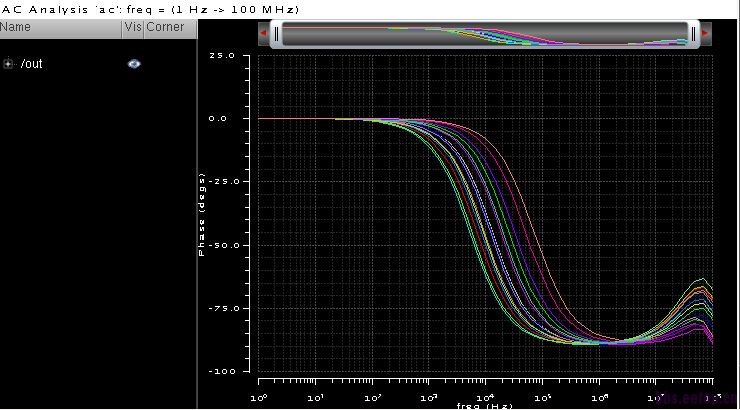Click the right red arrow on the zoom strip

point(705,33)
